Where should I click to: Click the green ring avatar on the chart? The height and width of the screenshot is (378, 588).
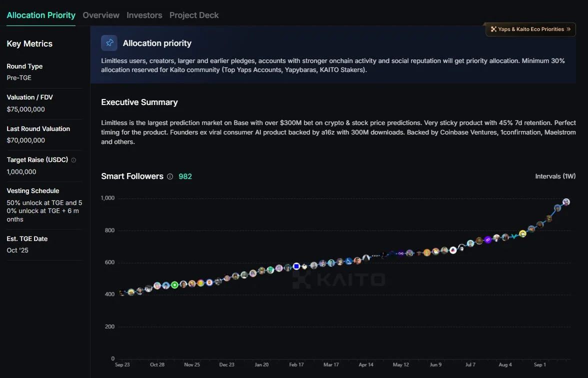(174, 285)
